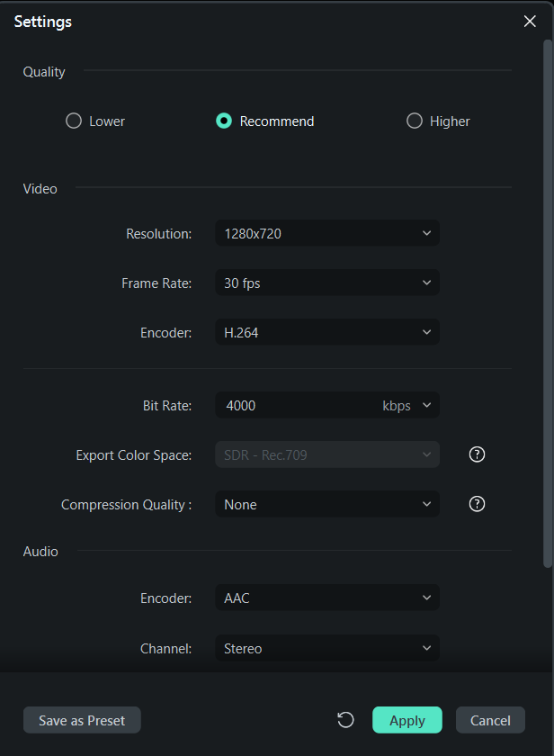This screenshot has height=756, width=554.
Task: Click the Save as Preset button
Action: click(82, 720)
